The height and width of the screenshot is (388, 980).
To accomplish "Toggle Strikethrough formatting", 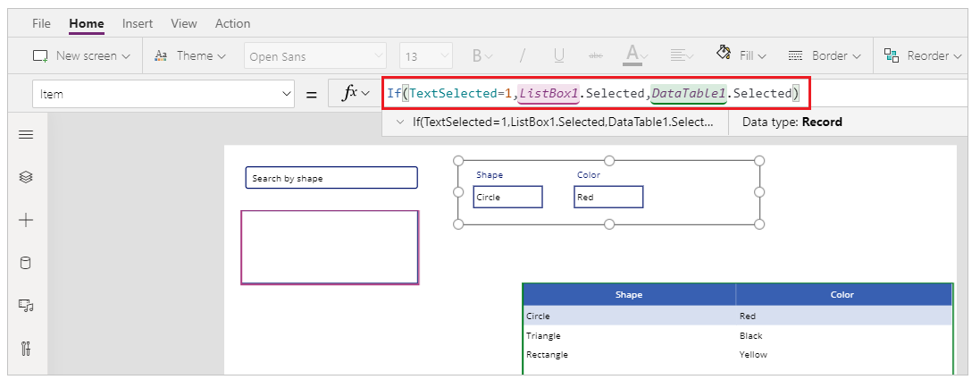I will pos(596,55).
